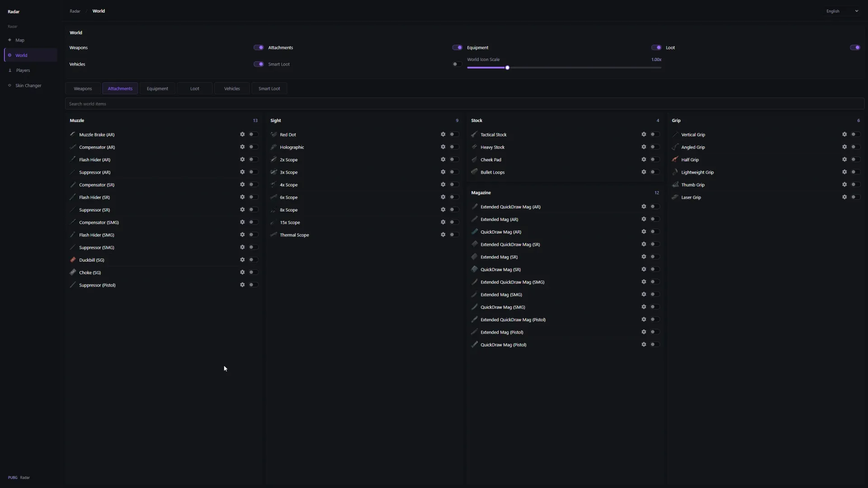Open the English language dropdown
Image resolution: width=868 pixels, height=488 pixels.
pos(842,11)
